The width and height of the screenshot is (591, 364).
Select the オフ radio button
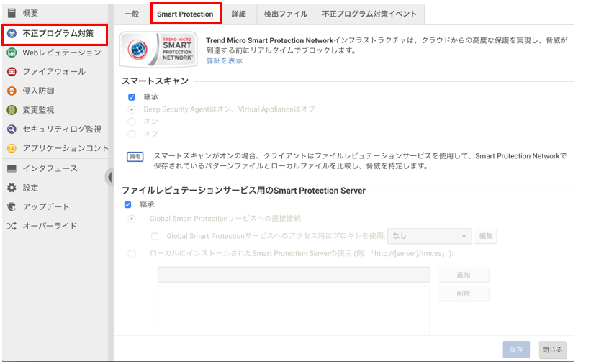tap(132, 134)
